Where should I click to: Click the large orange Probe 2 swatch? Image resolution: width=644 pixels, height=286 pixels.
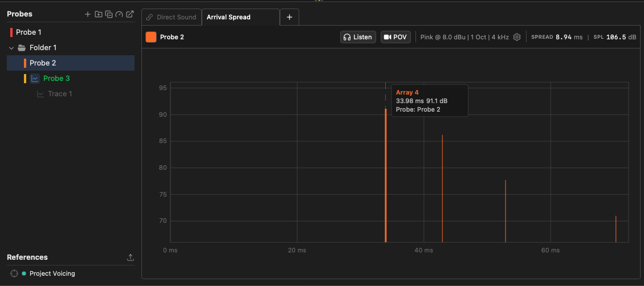(151, 37)
